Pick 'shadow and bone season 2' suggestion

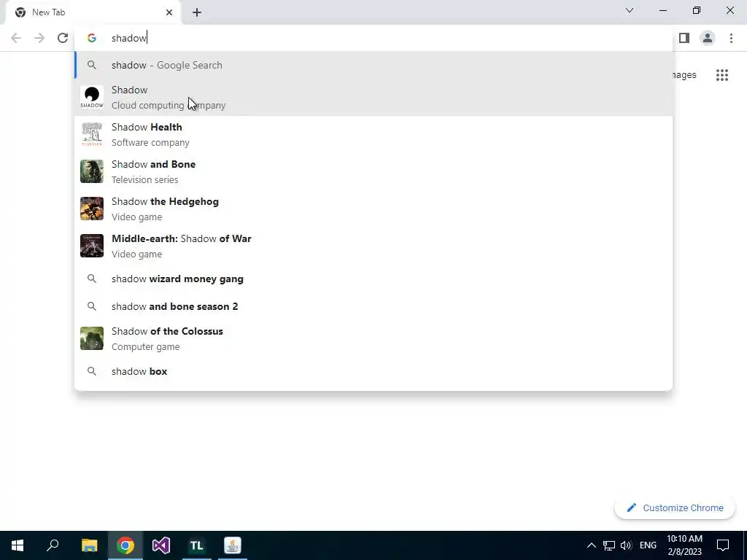[x=373, y=306]
